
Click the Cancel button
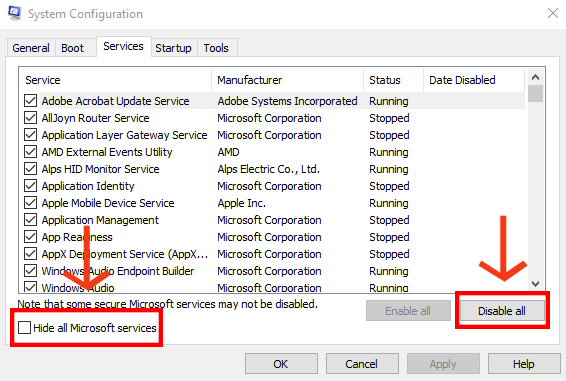click(x=362, y=364)
